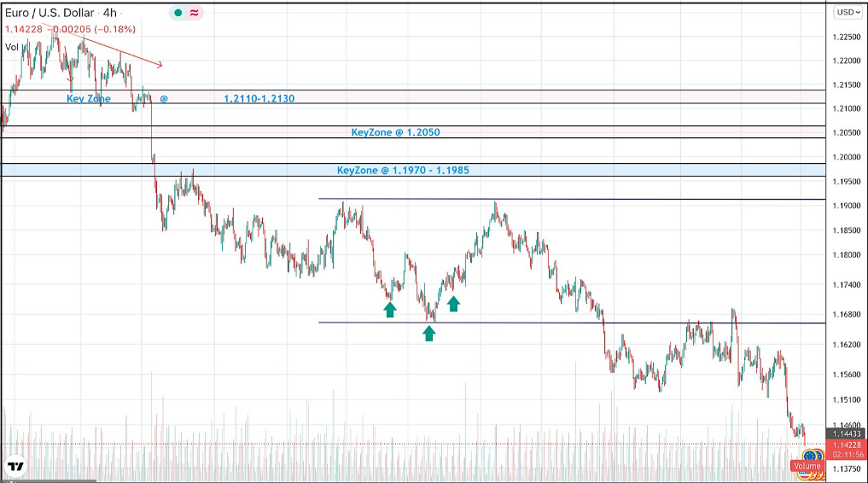This screenshot has height=483, width=868.
Task: Select the Vol indicator legend
Action: 12,47
